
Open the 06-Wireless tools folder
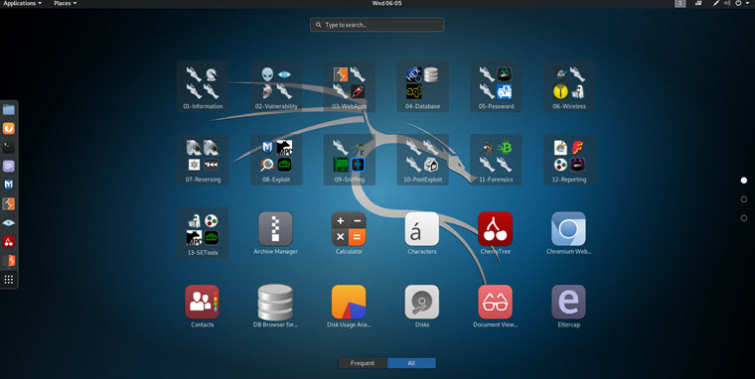pyautogui.click(x=569, y=87)
